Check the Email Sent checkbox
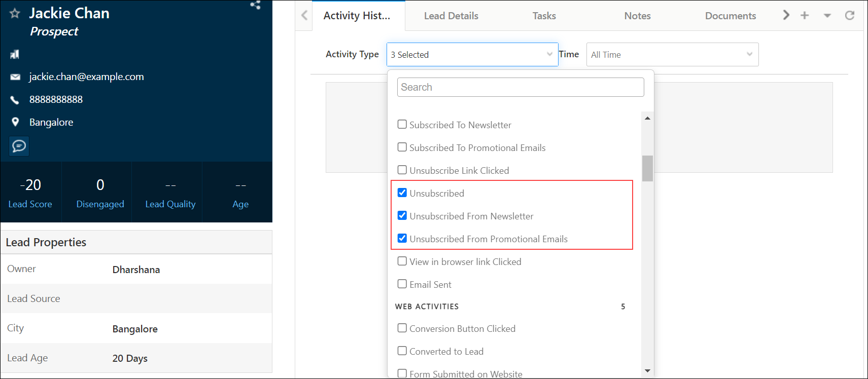Viewport: 868px width, 379px height. point(402,284)
